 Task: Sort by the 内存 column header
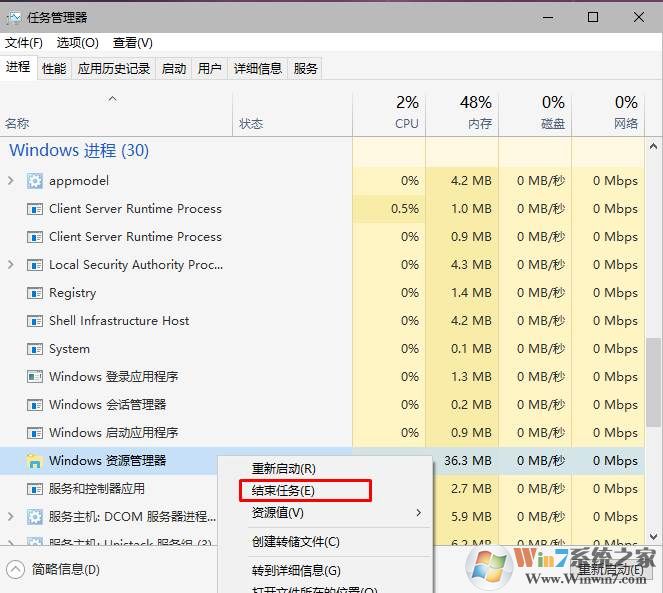click(x=462, y=113)
